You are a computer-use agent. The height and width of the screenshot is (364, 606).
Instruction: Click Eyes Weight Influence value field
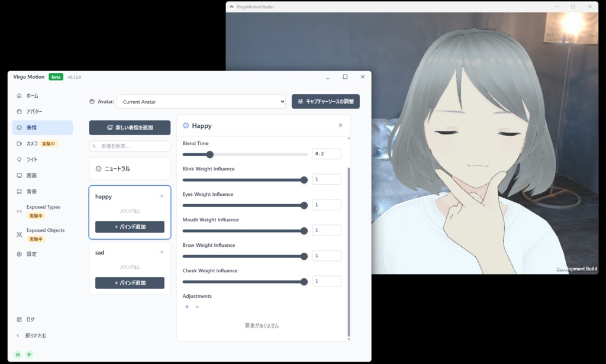coord(327,205)
